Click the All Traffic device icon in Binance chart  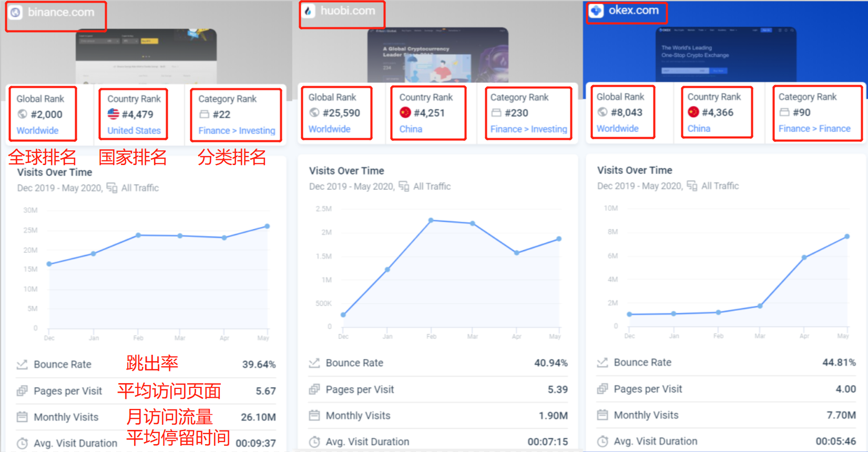point(112,188)
